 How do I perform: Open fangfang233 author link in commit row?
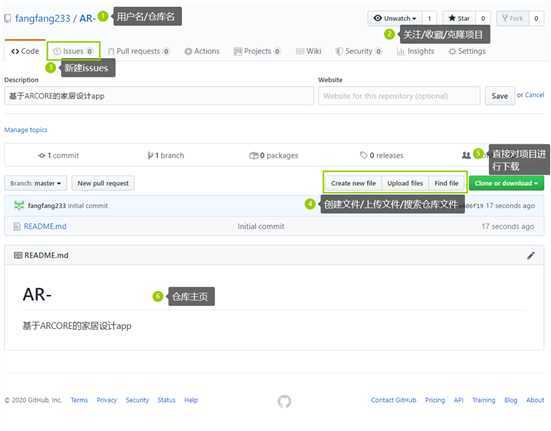coord(47,205)
